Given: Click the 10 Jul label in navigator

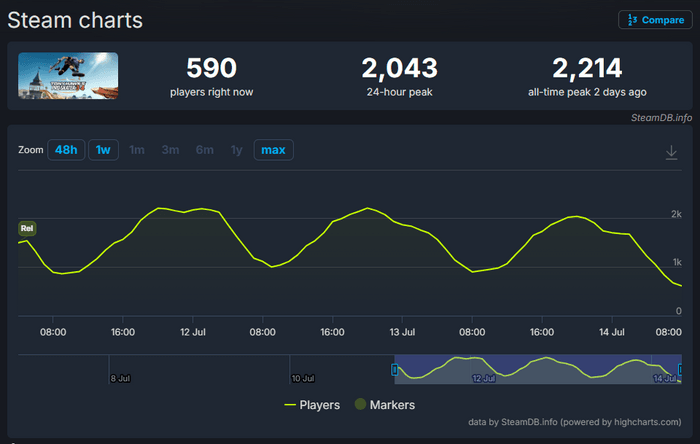Looking at the screenshot, I should pyautogui.click(x=303, y=378).
